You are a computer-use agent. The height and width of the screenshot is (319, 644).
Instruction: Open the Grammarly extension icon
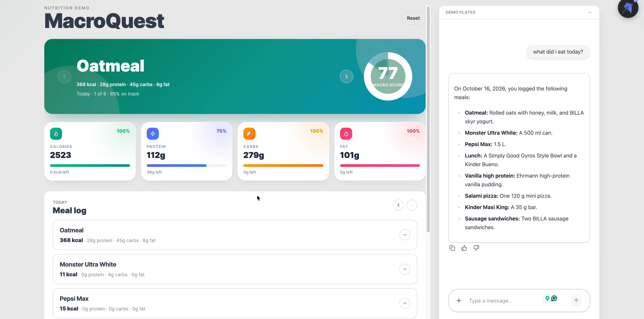(x=554, y=298)
